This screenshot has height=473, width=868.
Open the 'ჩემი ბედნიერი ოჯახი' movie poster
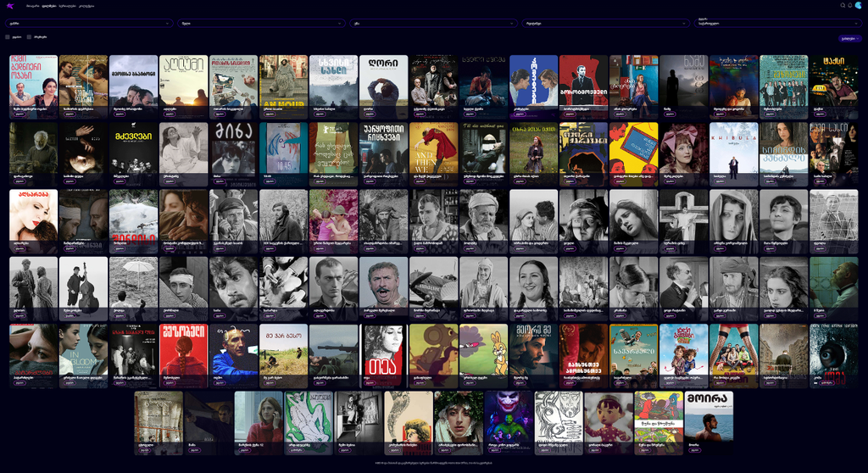click(33, 86)
